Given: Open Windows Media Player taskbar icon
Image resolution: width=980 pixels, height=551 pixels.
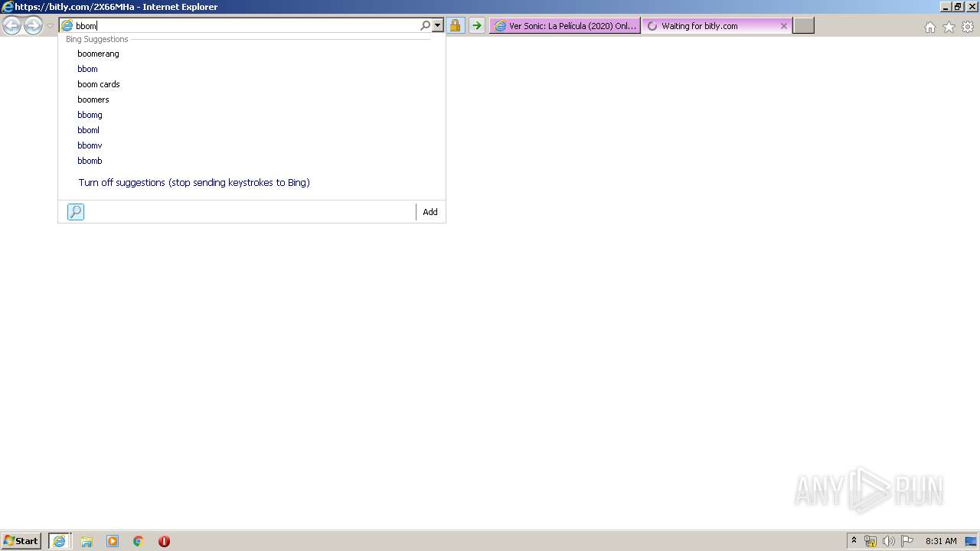Looking at the screenshot, I should coord(113,541).
